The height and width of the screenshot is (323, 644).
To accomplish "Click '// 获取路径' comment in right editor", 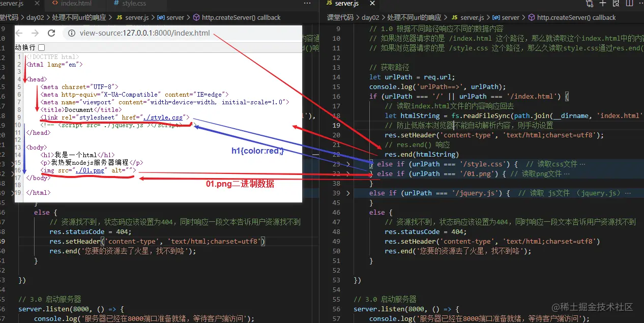I will tap(389, 68).
